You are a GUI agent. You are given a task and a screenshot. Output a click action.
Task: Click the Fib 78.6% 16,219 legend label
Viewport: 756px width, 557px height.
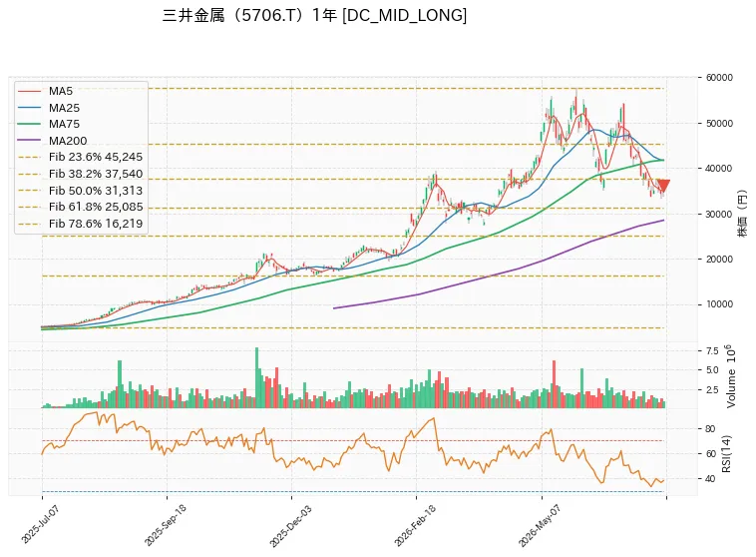click(x=96, y=224)
